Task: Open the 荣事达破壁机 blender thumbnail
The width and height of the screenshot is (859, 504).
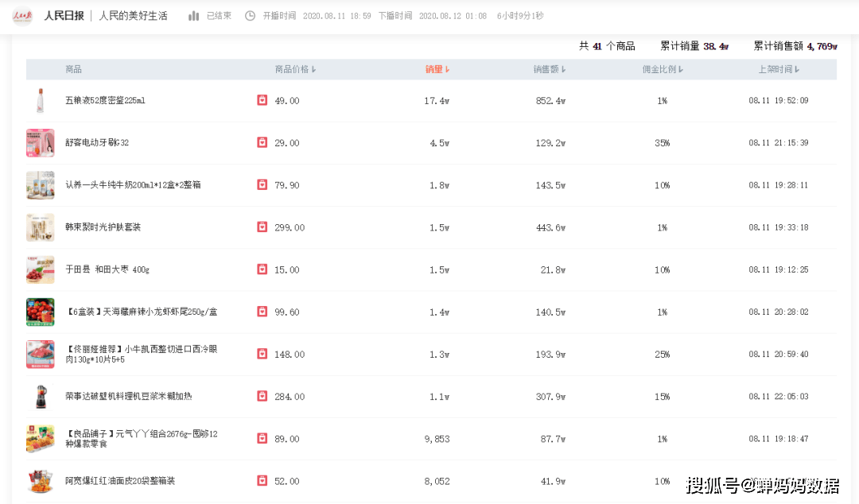Action: pos(40,397)
